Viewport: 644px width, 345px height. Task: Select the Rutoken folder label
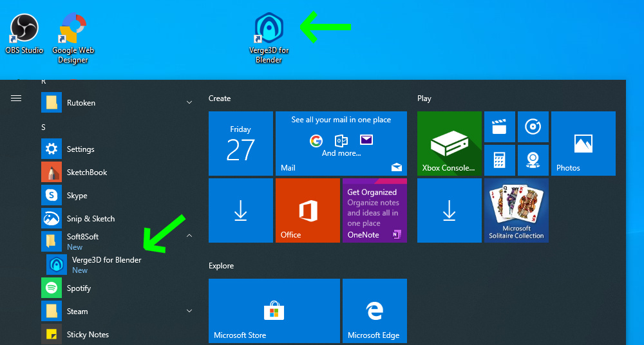tap(81, 103)
